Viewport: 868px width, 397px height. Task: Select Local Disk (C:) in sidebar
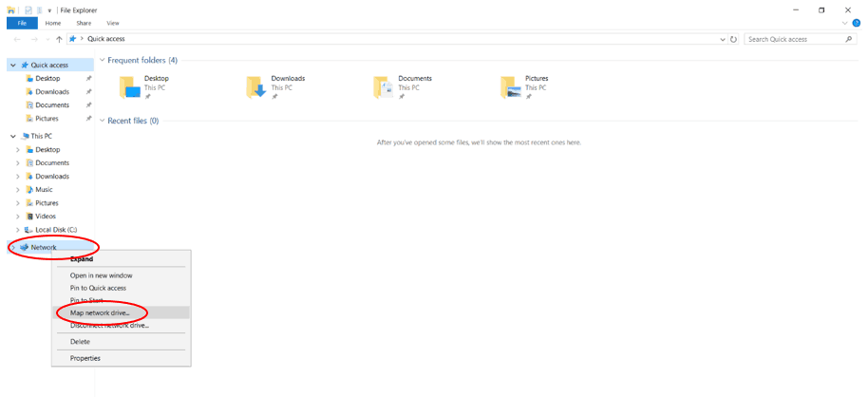click(x=56, y=230)
